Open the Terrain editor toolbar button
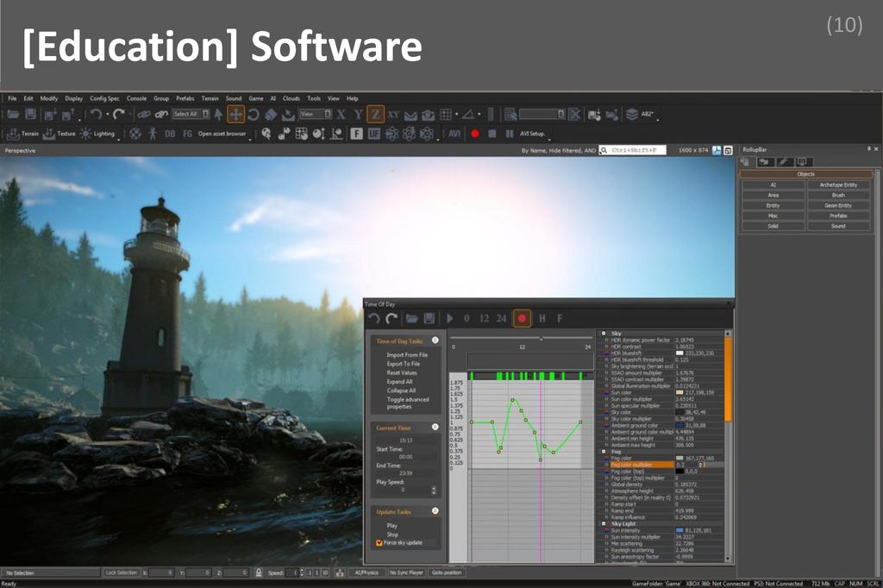The width and height of the screenshot is (883, 588). [x=24, y=134]
